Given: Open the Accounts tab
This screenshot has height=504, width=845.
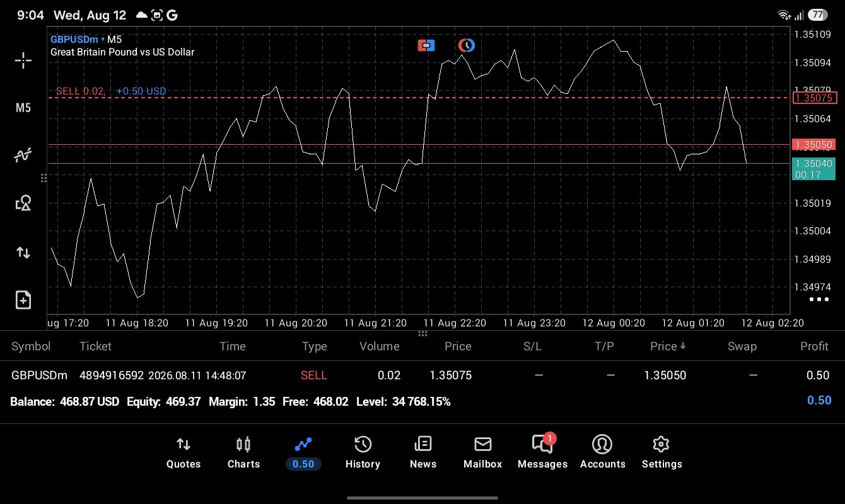Looking at the screenshot, I should coord(602,453).
